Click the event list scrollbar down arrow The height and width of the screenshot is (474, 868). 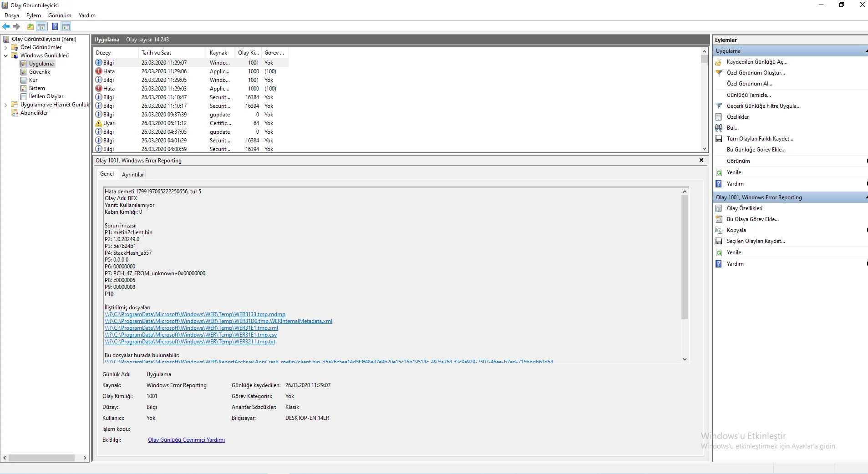tap(705, 149)
